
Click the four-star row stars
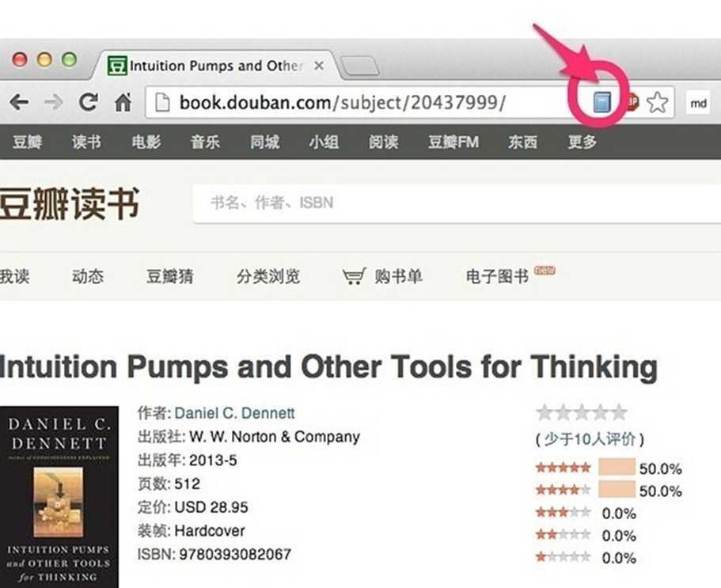click(x=564, y=490)
